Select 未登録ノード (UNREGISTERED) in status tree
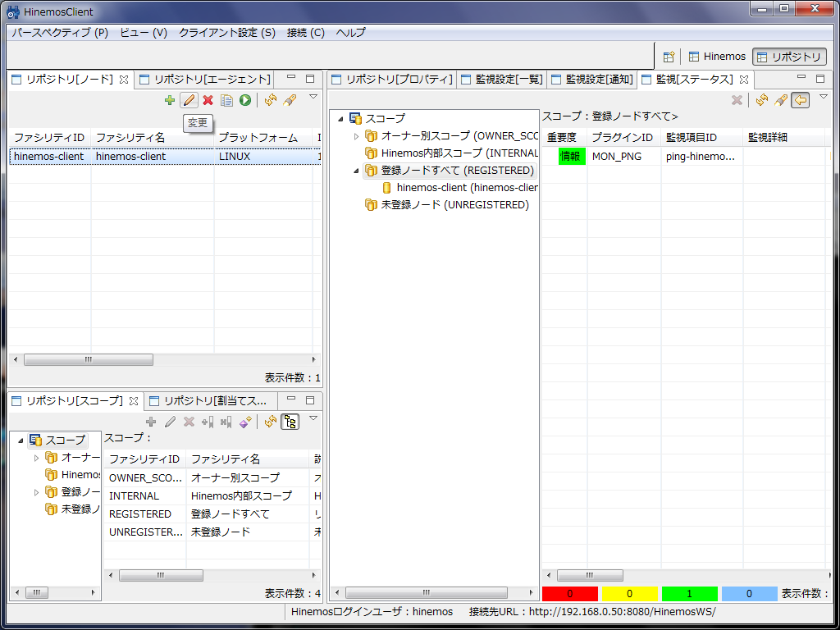Viewport: 840px width, 630px height. pos(448,205)
